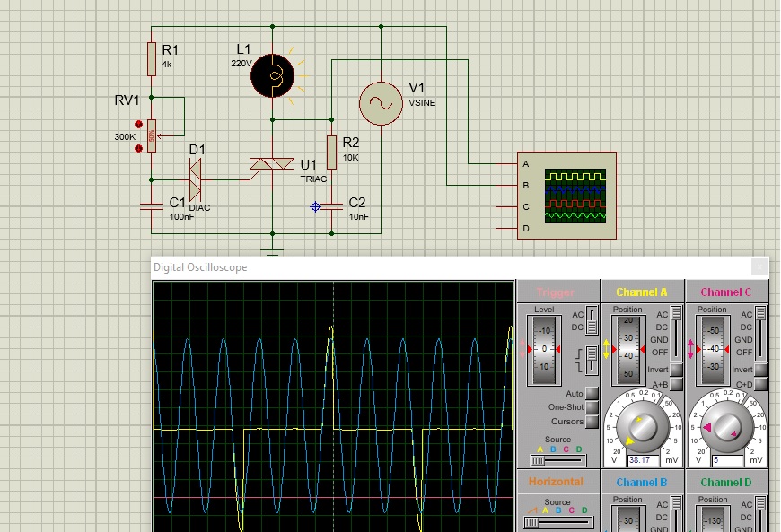
Task: Enable the A+B sum button
Action: point(676,385)
